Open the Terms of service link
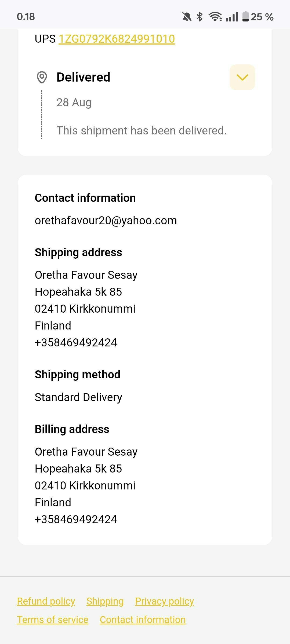The width and height of the screenshot is (290, 644). coord(53,620)
